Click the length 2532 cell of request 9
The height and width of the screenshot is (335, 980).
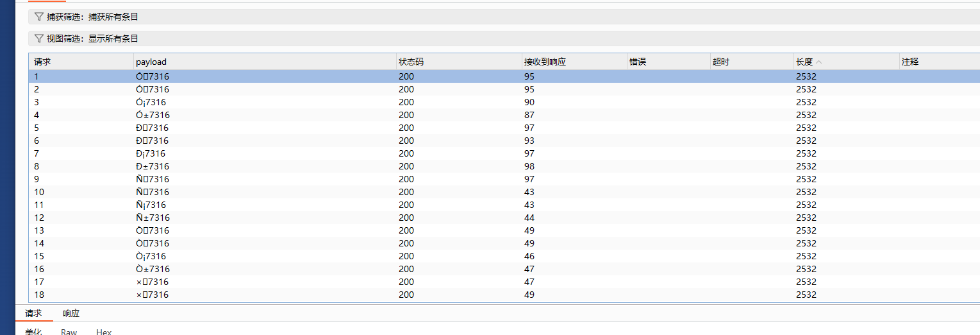[806, 179]
